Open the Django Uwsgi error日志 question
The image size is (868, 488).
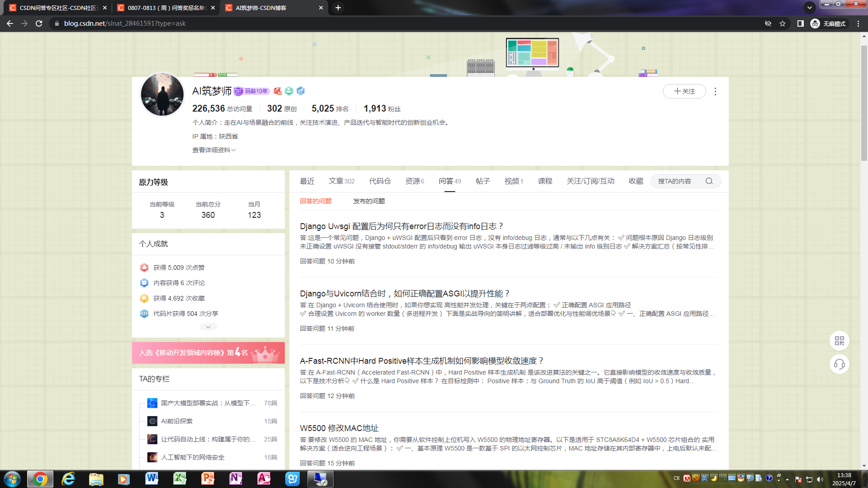[401, 226]
